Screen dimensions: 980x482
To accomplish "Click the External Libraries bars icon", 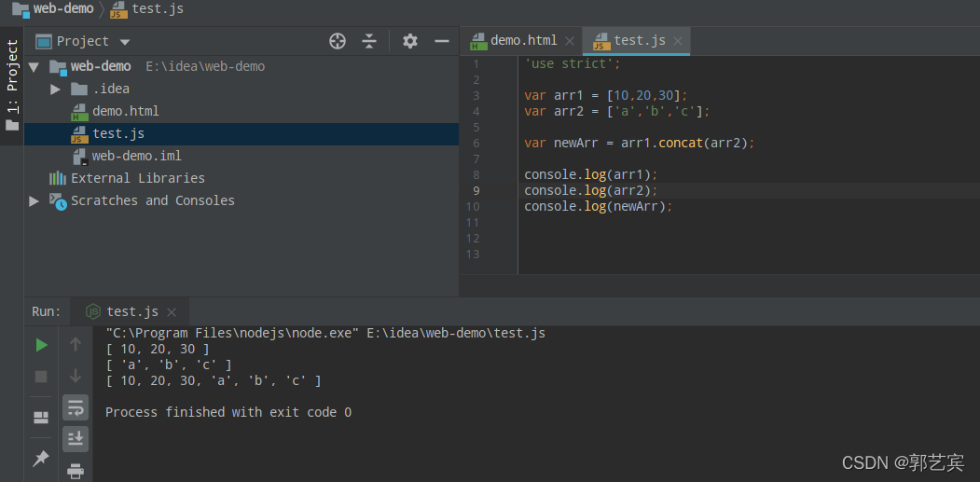I will pyautogui.click(x=58, y=178).
